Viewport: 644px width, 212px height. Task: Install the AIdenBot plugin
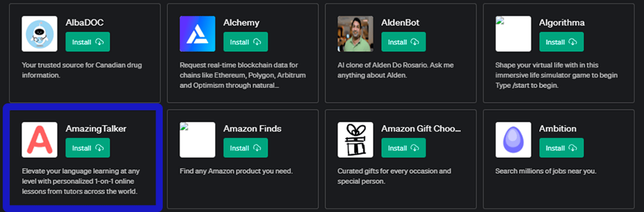click(x=404, y=42)
